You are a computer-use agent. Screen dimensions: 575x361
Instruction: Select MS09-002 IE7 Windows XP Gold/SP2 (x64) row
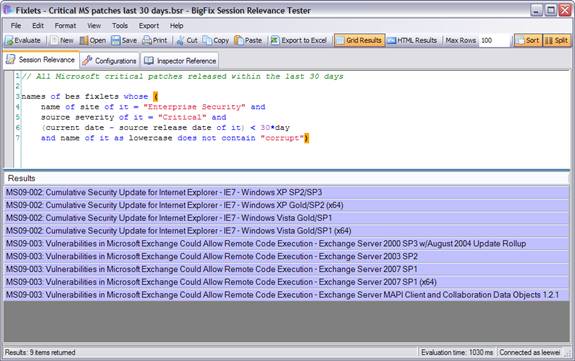287,205
